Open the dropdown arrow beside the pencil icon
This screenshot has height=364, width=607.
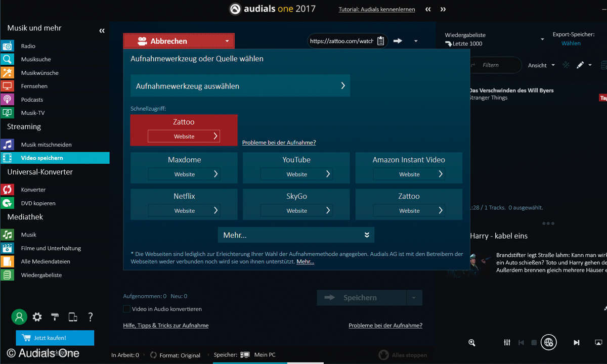(x=590, y=65)
